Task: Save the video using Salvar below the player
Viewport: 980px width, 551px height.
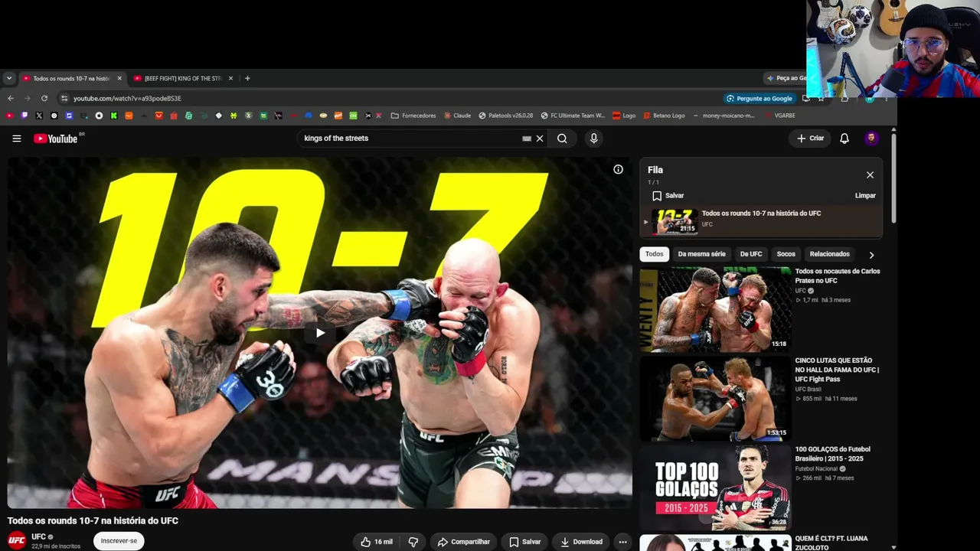Action: point(524,542)
